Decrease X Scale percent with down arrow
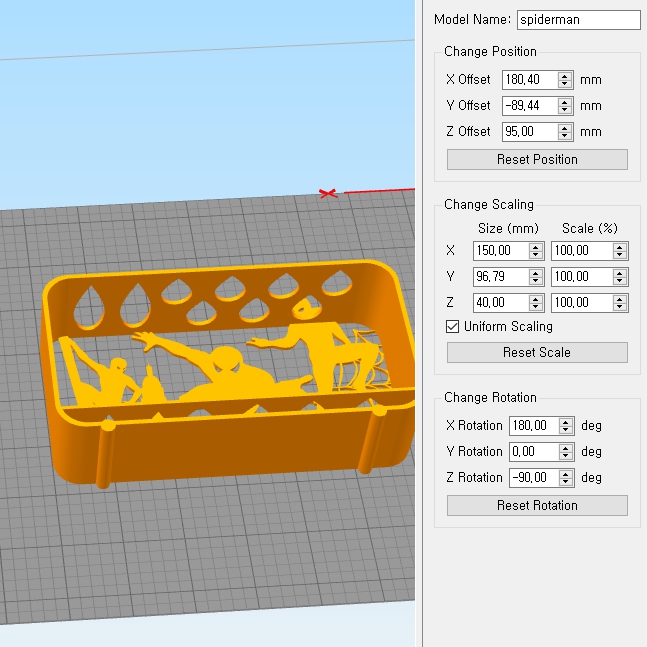647x647 pixels. coord(620,255)
